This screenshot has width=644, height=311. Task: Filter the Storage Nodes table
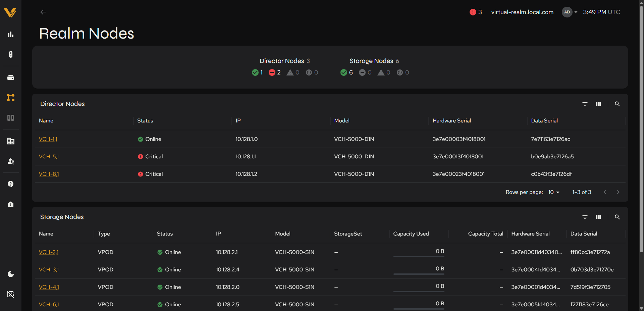[585, 217]
